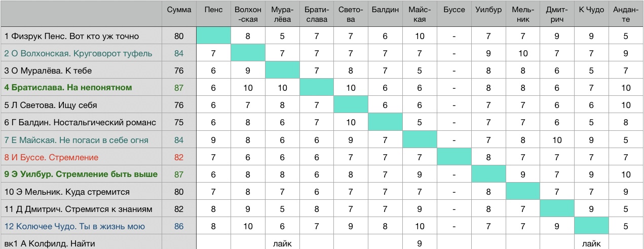Screen dimensions: 644x249
Task: Click "лайк" under the Мура-лёва column
Action: [x=282, y=243]
